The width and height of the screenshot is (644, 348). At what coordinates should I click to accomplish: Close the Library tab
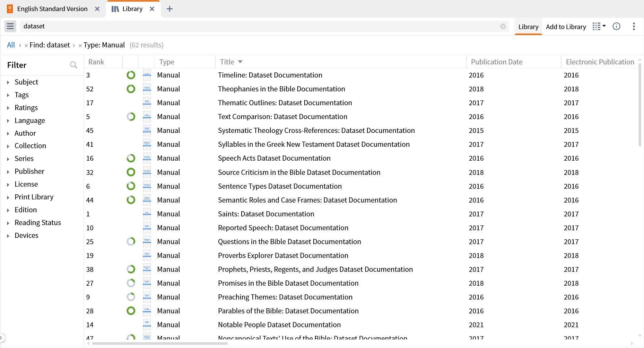coord(152,9)
